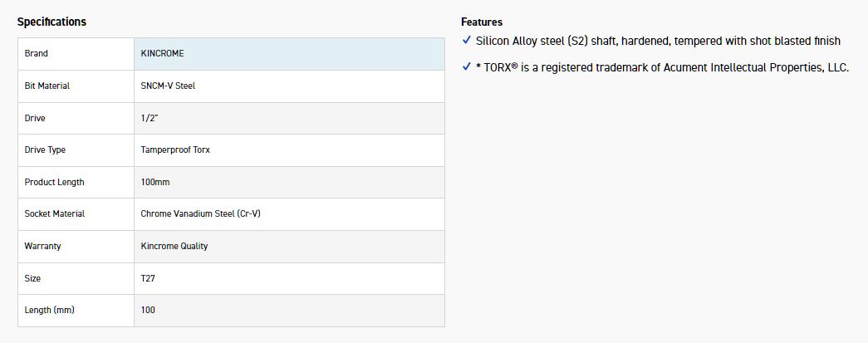Click the Drive Type label

[45, 149]
